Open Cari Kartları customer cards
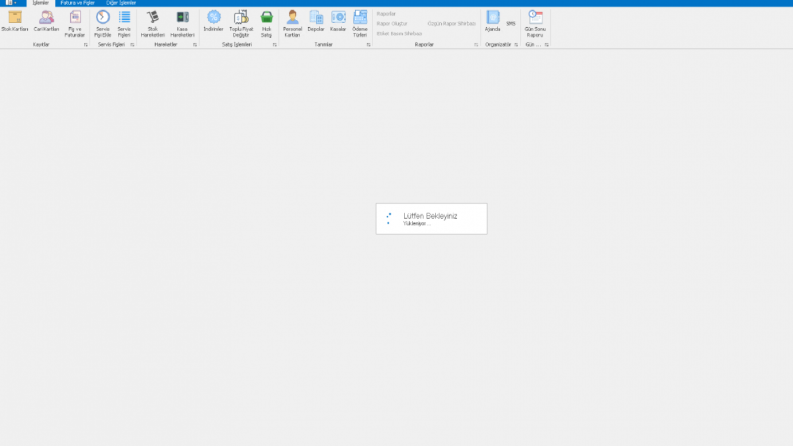 (46, 22)
